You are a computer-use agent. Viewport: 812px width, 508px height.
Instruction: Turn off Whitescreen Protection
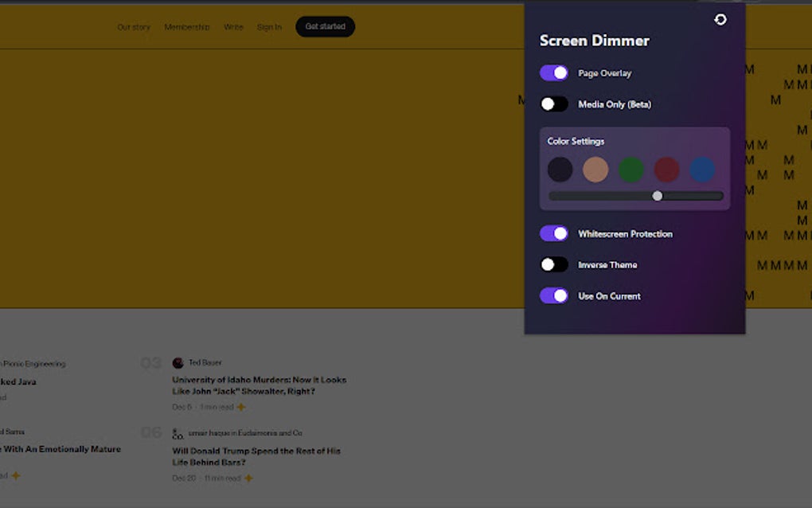tap(553, 233)
